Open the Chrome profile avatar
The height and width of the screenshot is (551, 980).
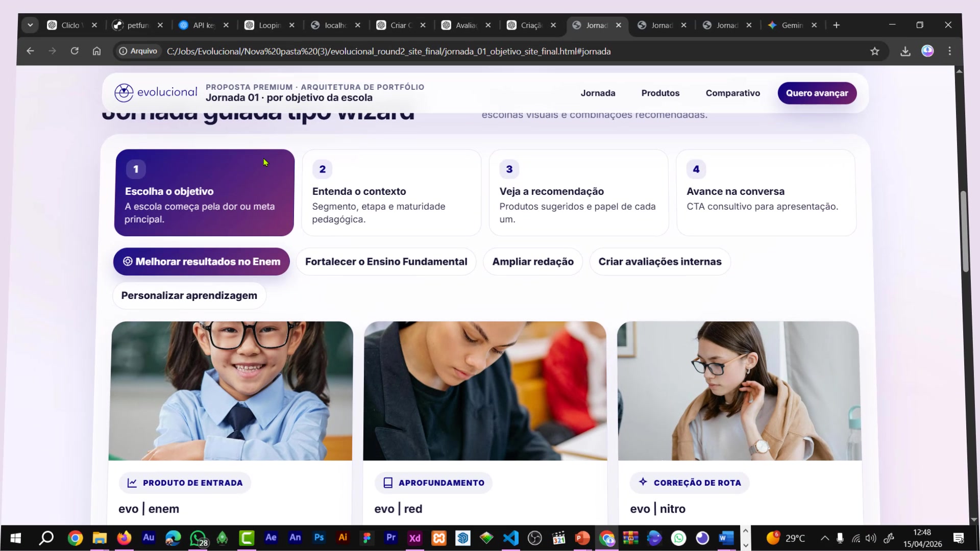(x=927, y=51)
